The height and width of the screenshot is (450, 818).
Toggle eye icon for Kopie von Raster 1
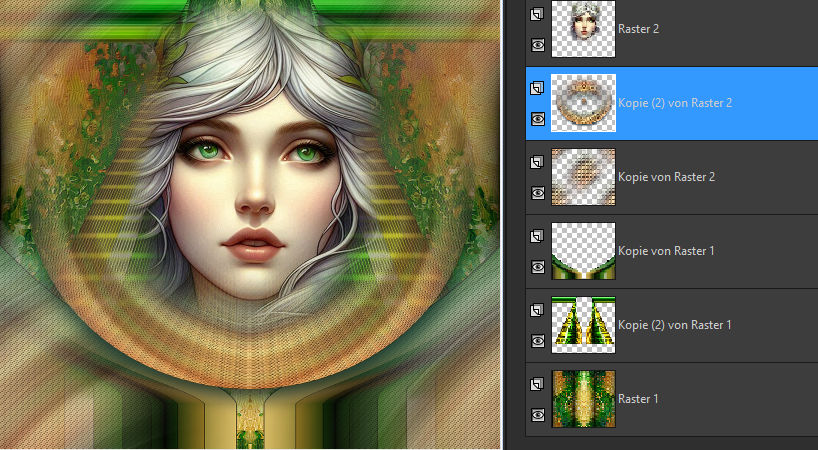point(538,267)
